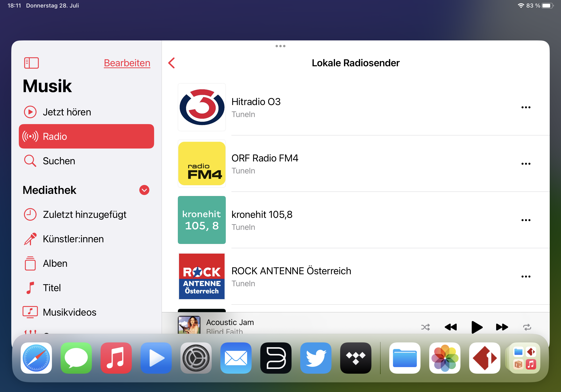Open more options for kronehit 105,8
Image resolution: width=561 pixels, height=392 pixels.
click(526, 220)
